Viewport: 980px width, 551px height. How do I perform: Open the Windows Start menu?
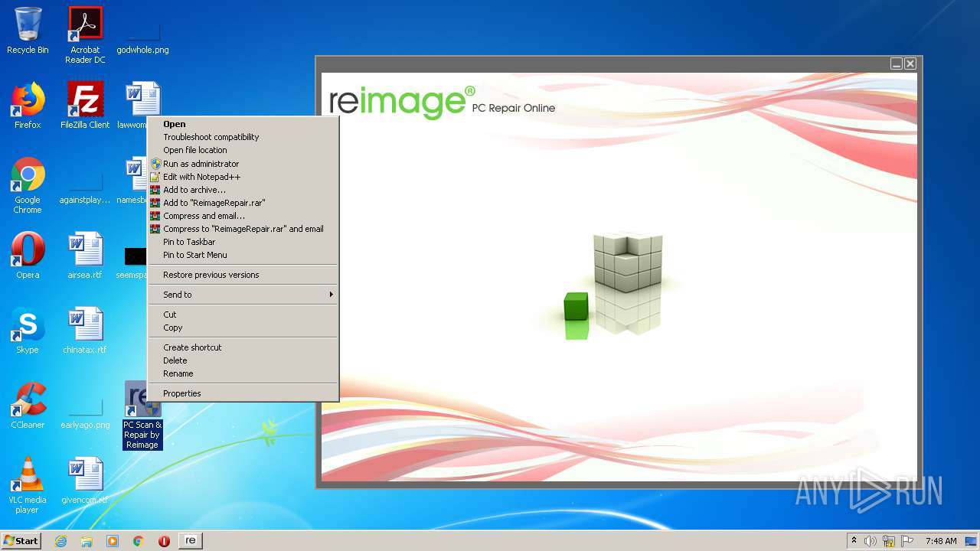click(21, 541)
